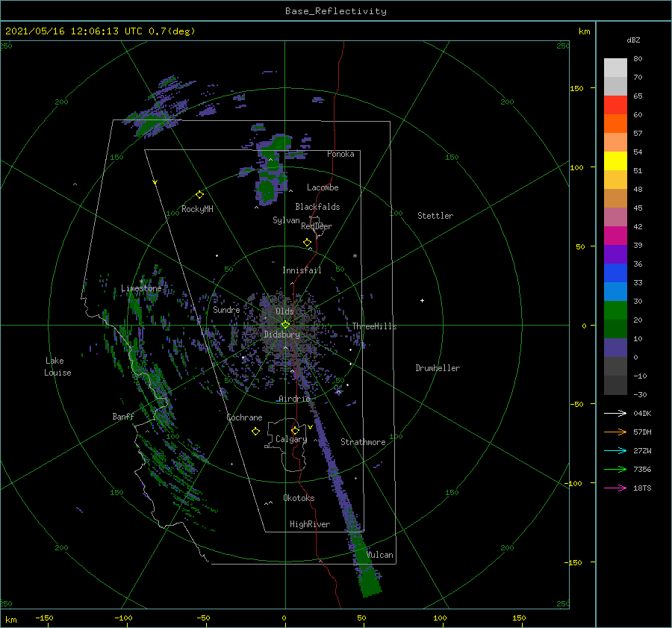Select the Banff label
This screenshot has width=672, height=628.
point(123,416)
